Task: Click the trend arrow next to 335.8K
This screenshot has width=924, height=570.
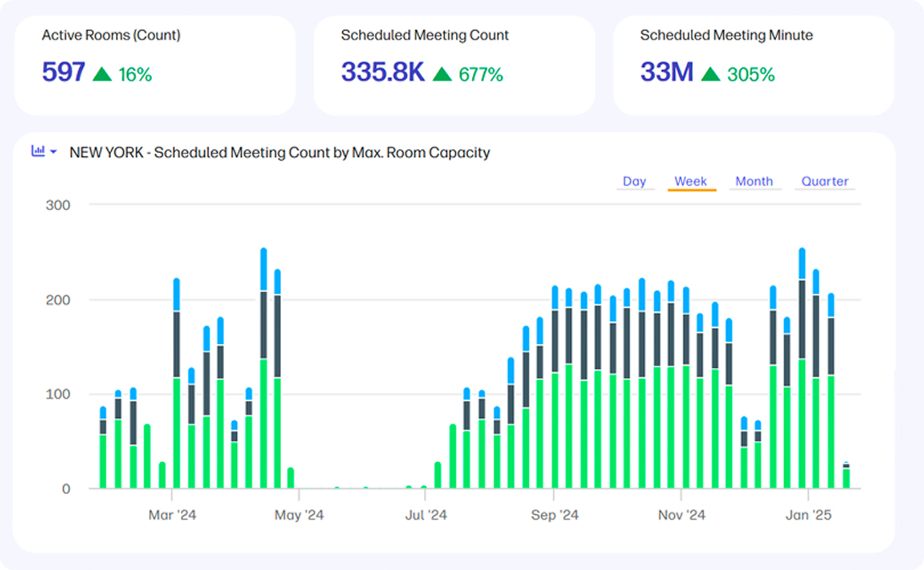Action: coord(442,74)
